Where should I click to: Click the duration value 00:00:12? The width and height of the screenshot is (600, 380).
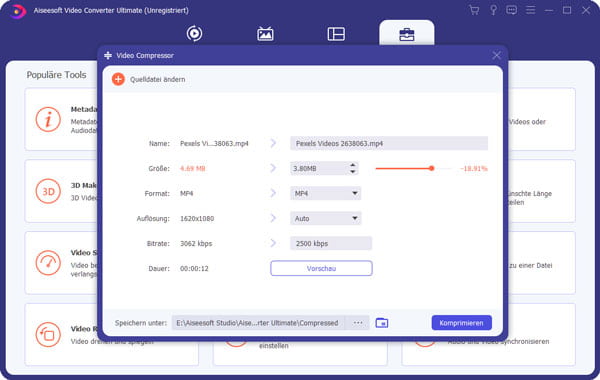194,269
